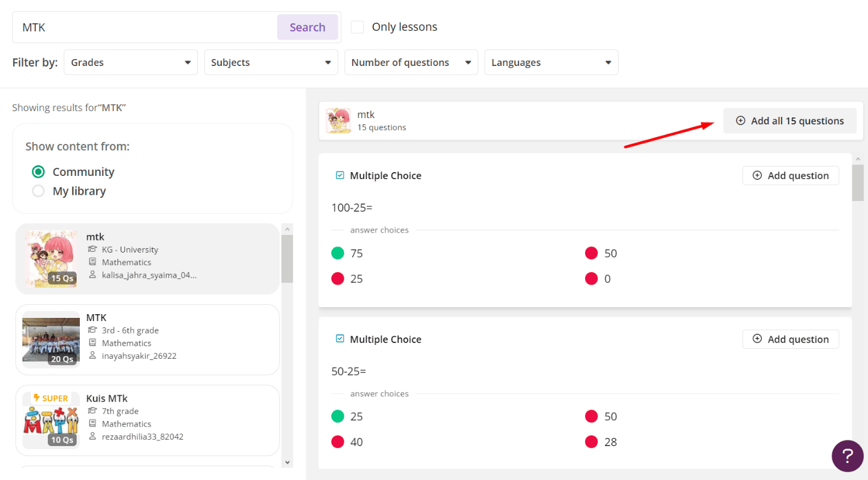The width and height of the screenshot is (868, 480).
Task: Click the question text 100-25=
Action: (x=352, y=207)
